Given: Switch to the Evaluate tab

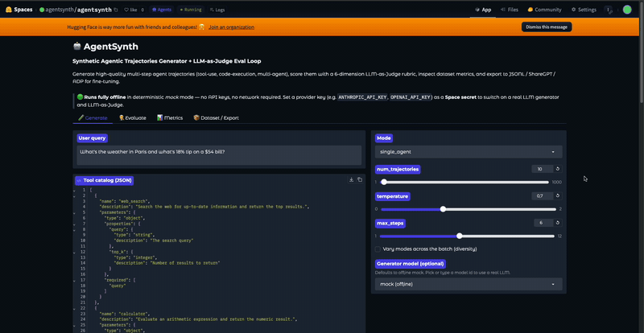Looking at the screenshot, I should tap(132, 118).
